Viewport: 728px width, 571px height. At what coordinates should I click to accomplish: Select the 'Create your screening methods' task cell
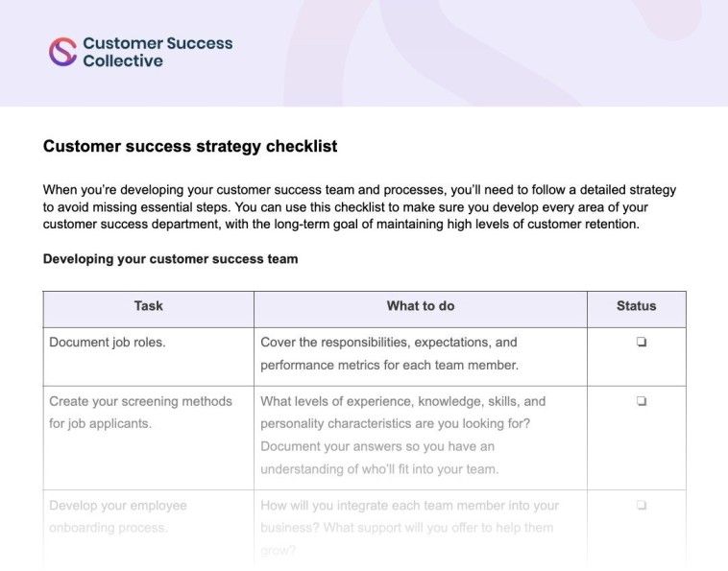click(x=140, y=413)
